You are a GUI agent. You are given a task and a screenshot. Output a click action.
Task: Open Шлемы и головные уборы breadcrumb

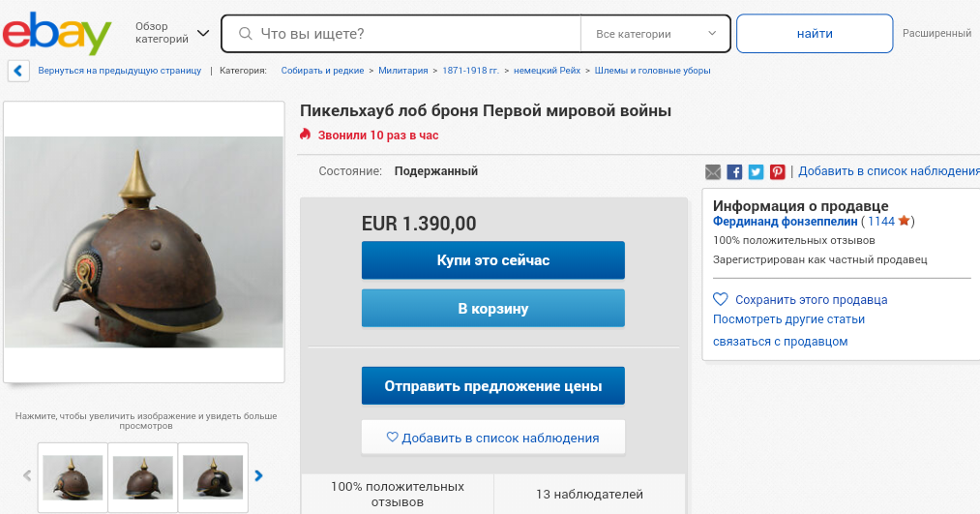point(652,71)
